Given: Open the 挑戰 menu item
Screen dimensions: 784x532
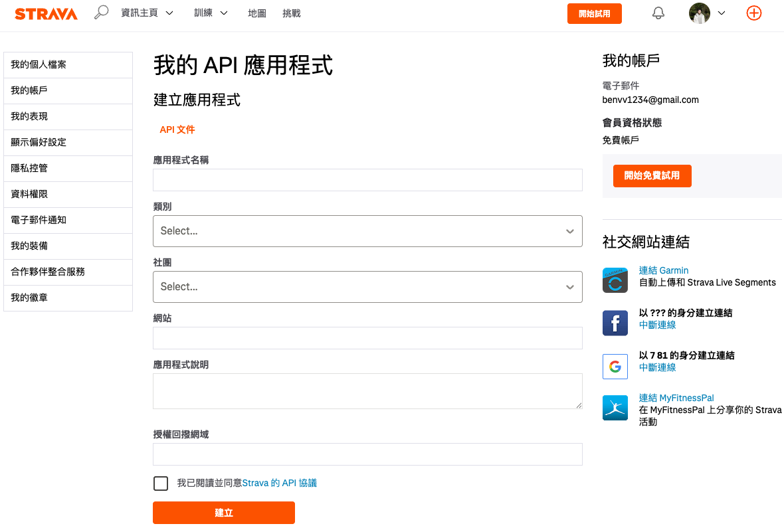Looking at the screenshot, I should pyautogui.click(x=292, y=13).
